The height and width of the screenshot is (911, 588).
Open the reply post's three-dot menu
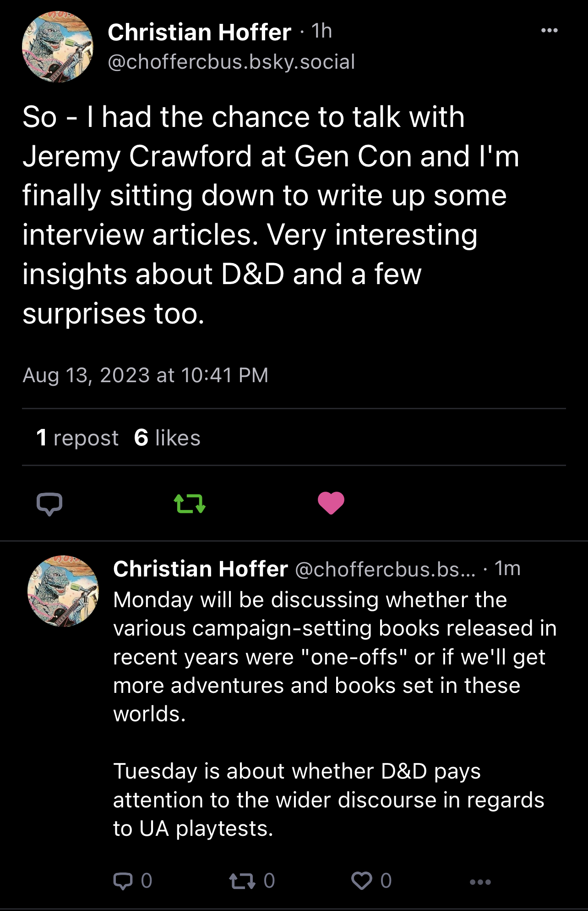tap(480, 882)
